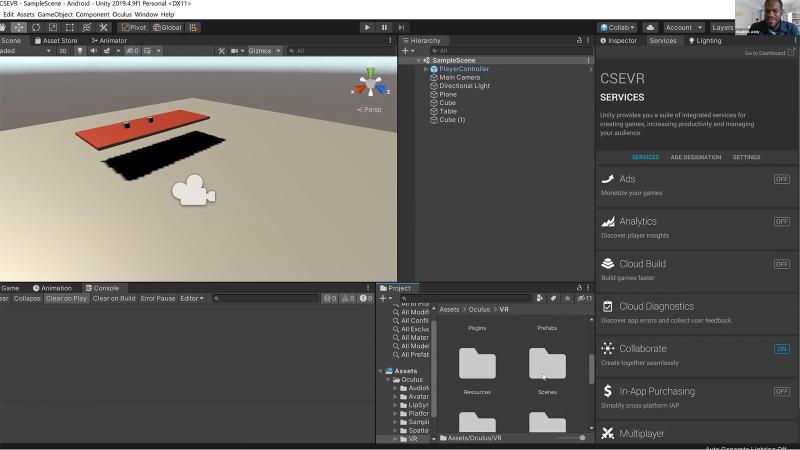Screen dimensions: 800x450
Task: Expand the PlayerController hierarchy item
Action: 426,69
